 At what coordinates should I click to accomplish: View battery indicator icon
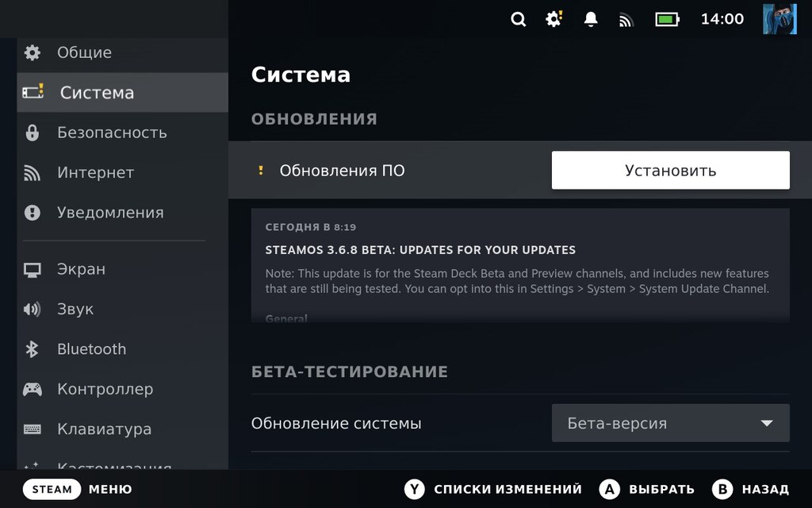pos(667,20)
